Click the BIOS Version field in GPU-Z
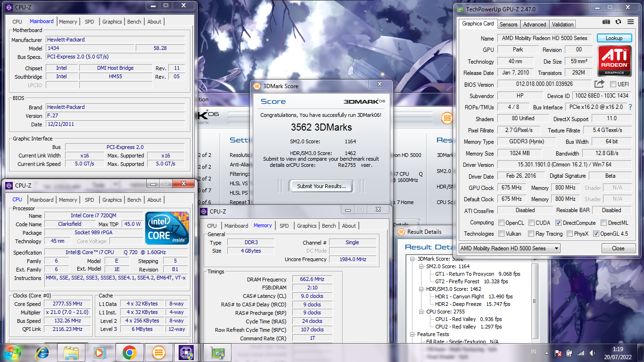The height and width of the screenshot is (362, 644). [544, 84]
